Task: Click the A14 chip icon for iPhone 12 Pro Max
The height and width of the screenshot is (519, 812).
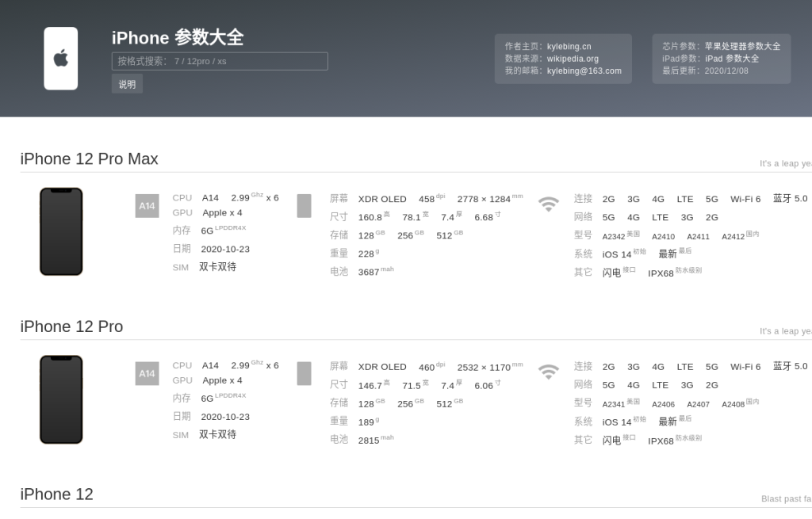Action: (x=147, y=206)
